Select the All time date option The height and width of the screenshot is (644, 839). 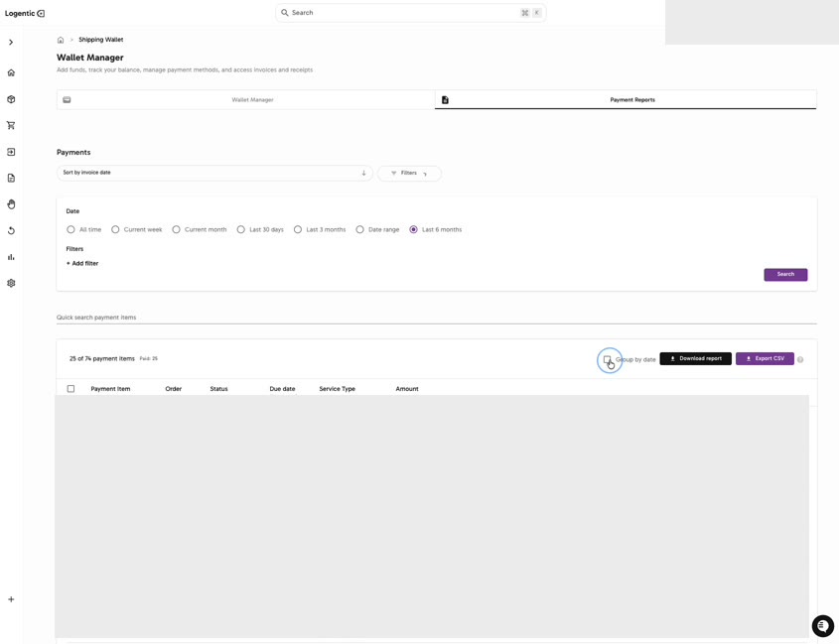tap(70, 229)
